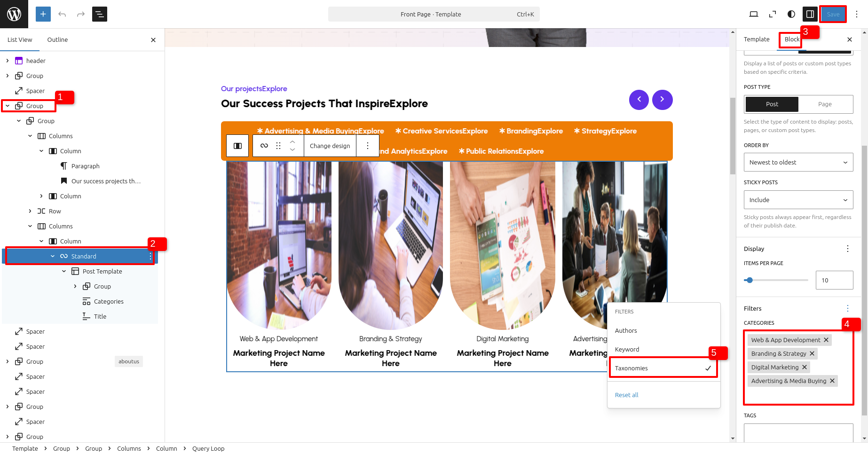Move block up with the up chevron
The width and height of the screenshot is (868, 454).
(292, 141)
